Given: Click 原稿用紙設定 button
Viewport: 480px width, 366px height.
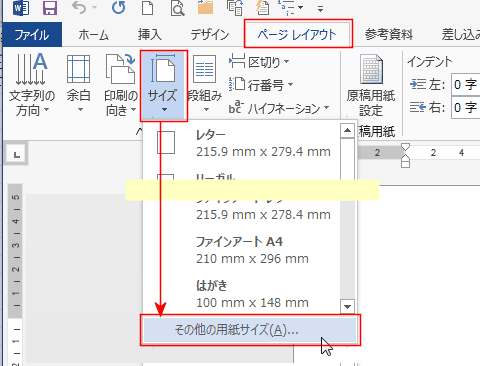Looking at the screenshot, I should [x=371, y=85].
